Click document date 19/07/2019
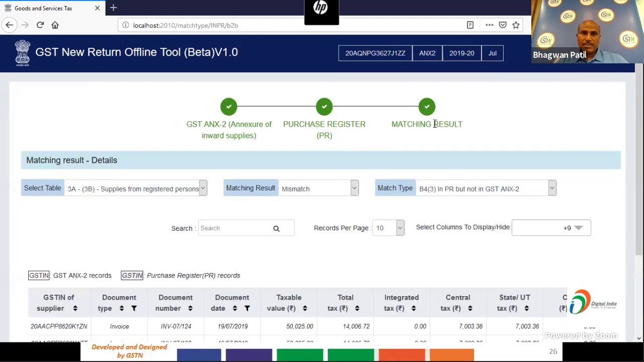Screen dimensions: 644x362 tap(232, 326)
